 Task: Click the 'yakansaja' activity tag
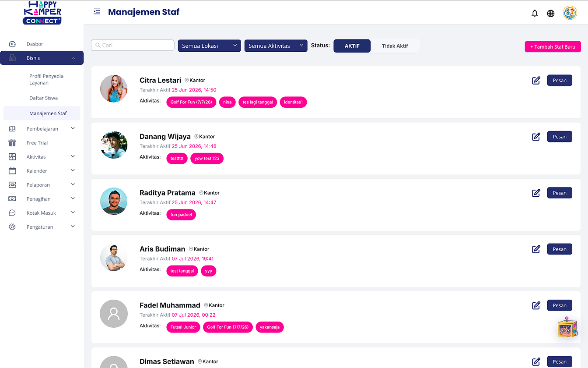(269, 327)
